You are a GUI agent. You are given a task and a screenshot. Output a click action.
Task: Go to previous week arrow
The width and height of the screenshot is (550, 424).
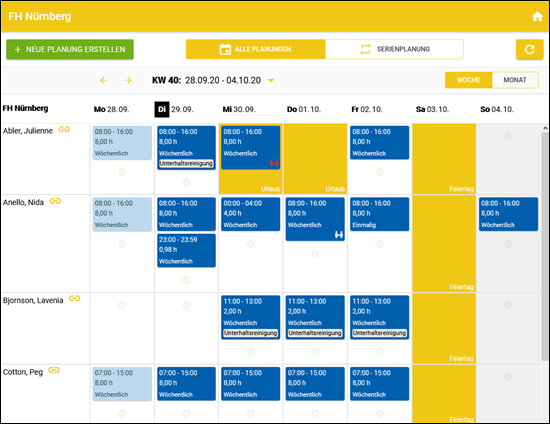(103, 80)
